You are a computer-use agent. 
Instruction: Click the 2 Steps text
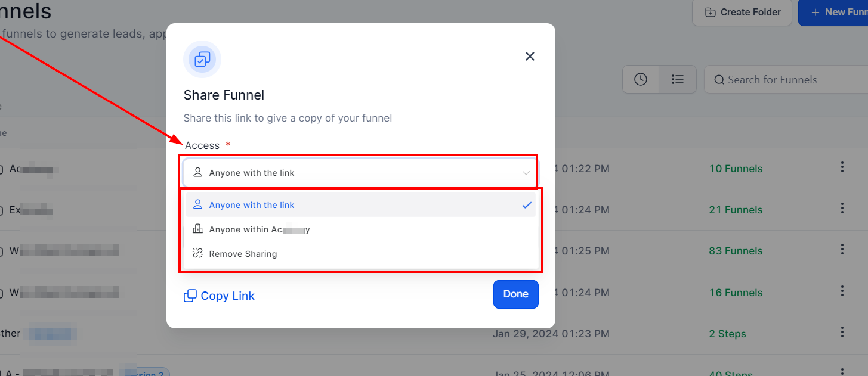(x=727, y=334)
